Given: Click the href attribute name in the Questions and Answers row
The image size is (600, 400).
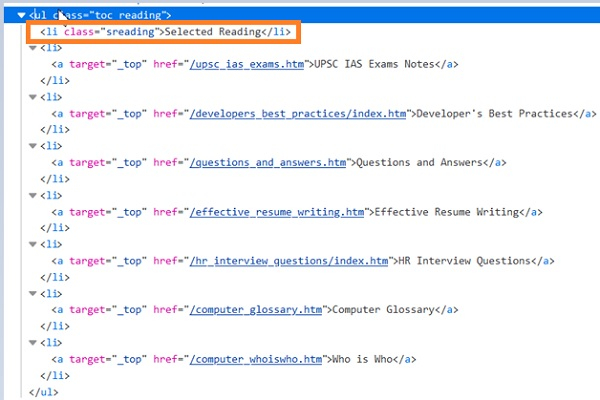Looking at the screenshot, I should [x=165, y=163].
